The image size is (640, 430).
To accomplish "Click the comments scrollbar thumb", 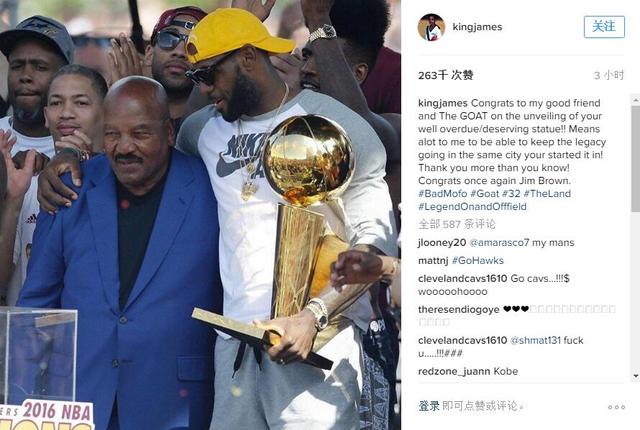I will (x=636, y=159).
